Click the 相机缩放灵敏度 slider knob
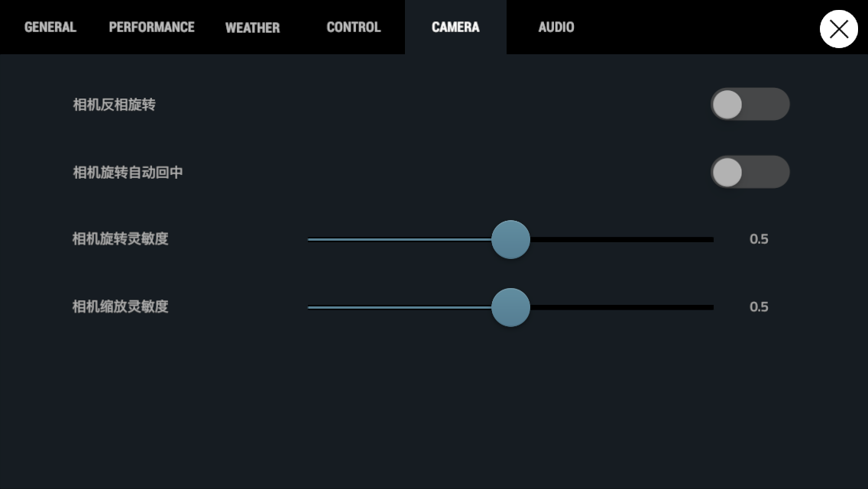The height and width of the screenshot is (489, 868). [x=510, y=307]
